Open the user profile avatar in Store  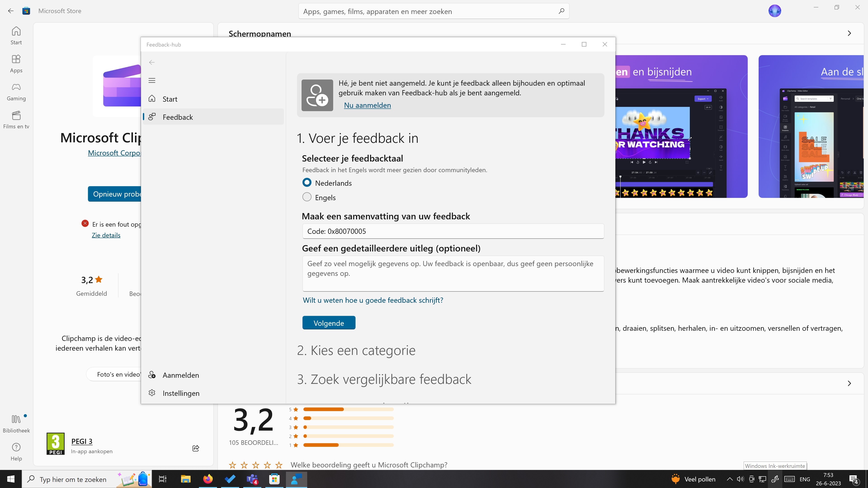(x=775, y=11)
